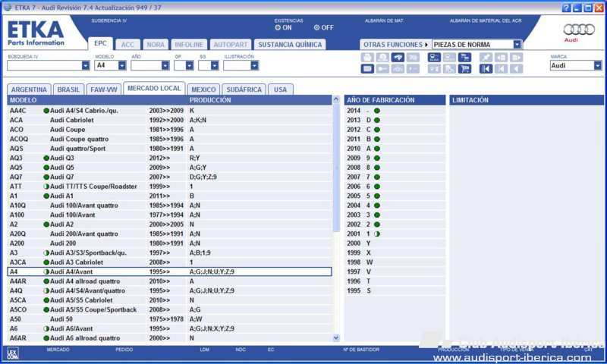Click the greyed car icon in the lower toolbar row

tap(398, 69)
